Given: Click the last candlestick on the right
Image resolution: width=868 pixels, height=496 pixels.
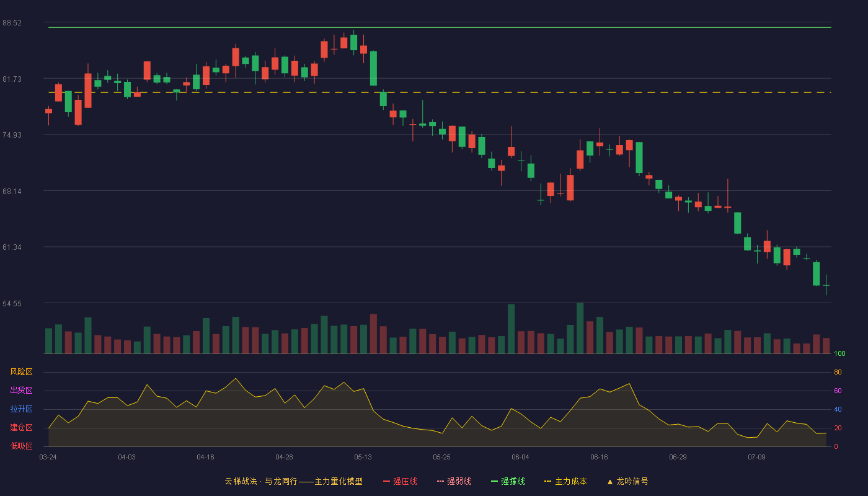Looking at the screenshot, I should coord(826,285).
